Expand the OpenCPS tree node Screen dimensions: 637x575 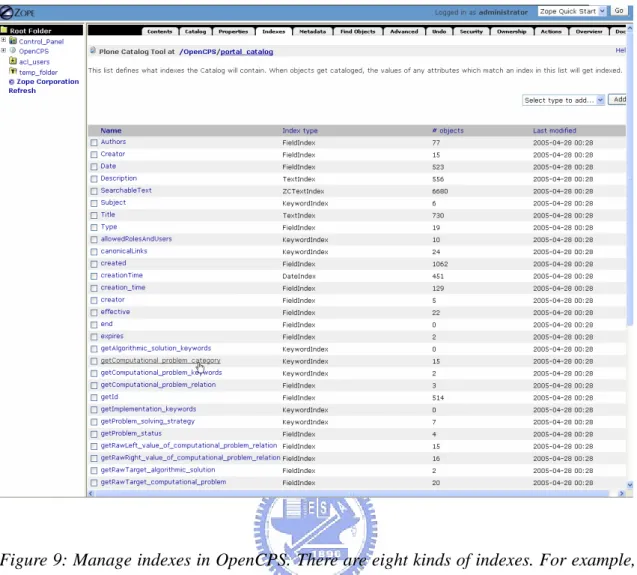pos(4,50)
